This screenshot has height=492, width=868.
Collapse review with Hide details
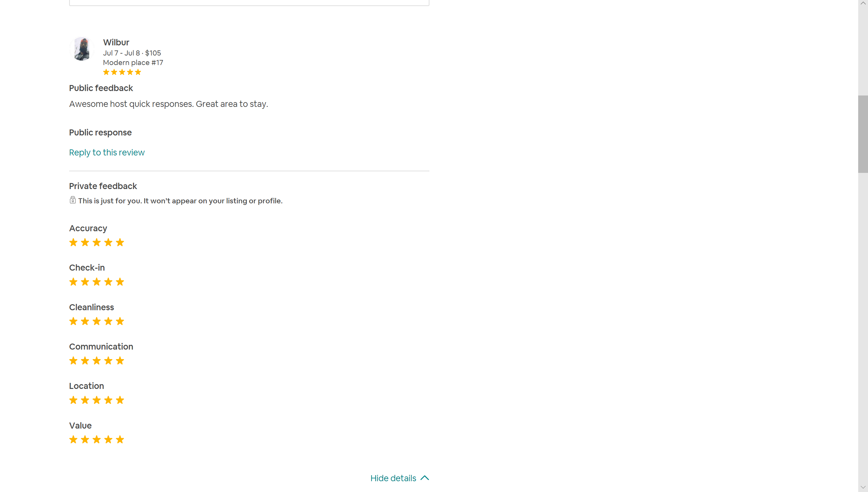click(393, 478)
